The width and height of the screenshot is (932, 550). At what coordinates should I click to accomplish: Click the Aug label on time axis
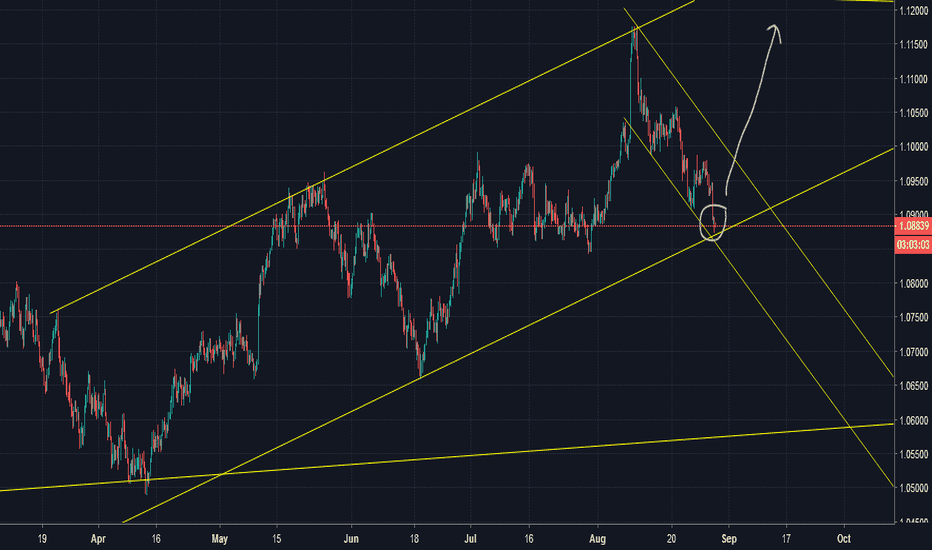[x=597, y=539]
